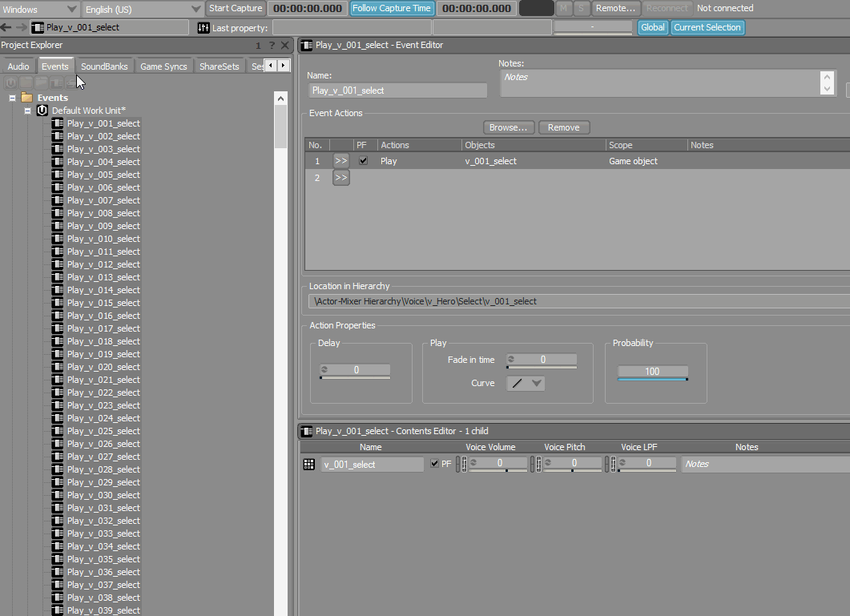Image resolution: width=850 pixels, height=616 pixels.
Task: Open the Windows platform dropdown
Action: (39, 10)
